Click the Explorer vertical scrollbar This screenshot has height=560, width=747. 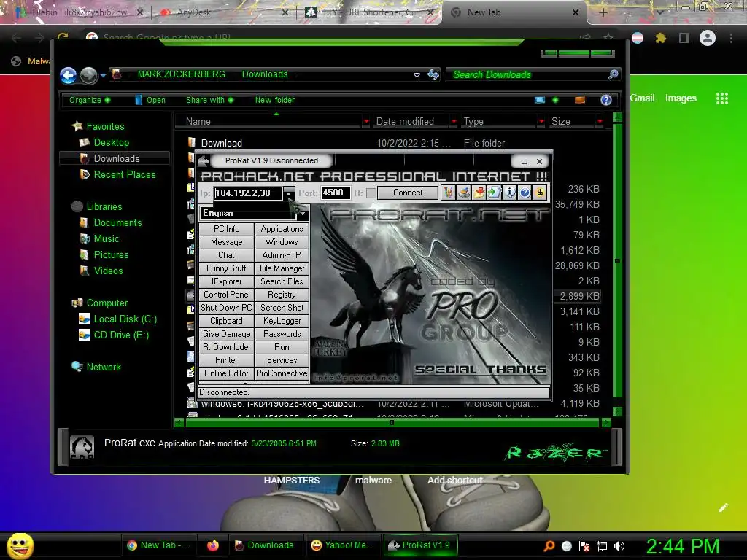pyautogui.click(x=617, y=260)
